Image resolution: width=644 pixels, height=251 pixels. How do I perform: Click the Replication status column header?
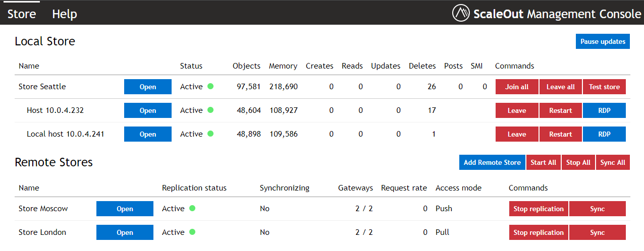coord(194,188)
